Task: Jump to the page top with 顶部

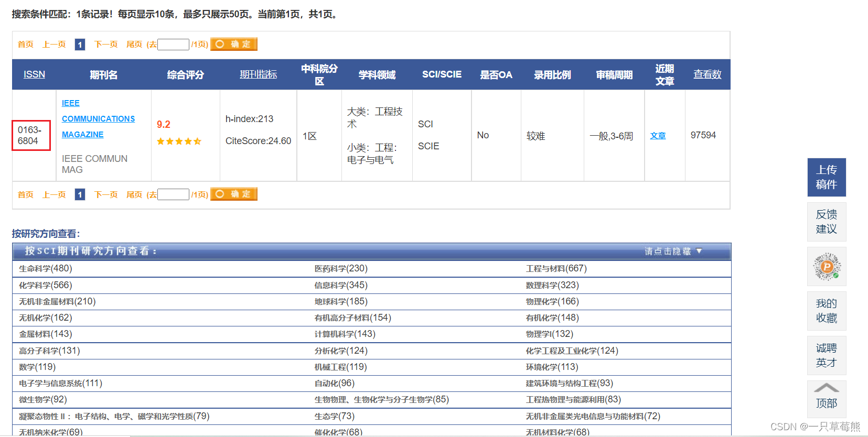Action: (827, 399)
